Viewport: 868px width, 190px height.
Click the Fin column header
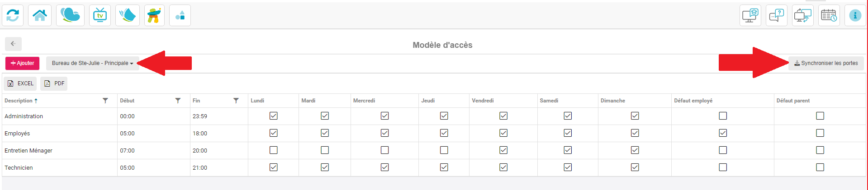pos(196,101)
